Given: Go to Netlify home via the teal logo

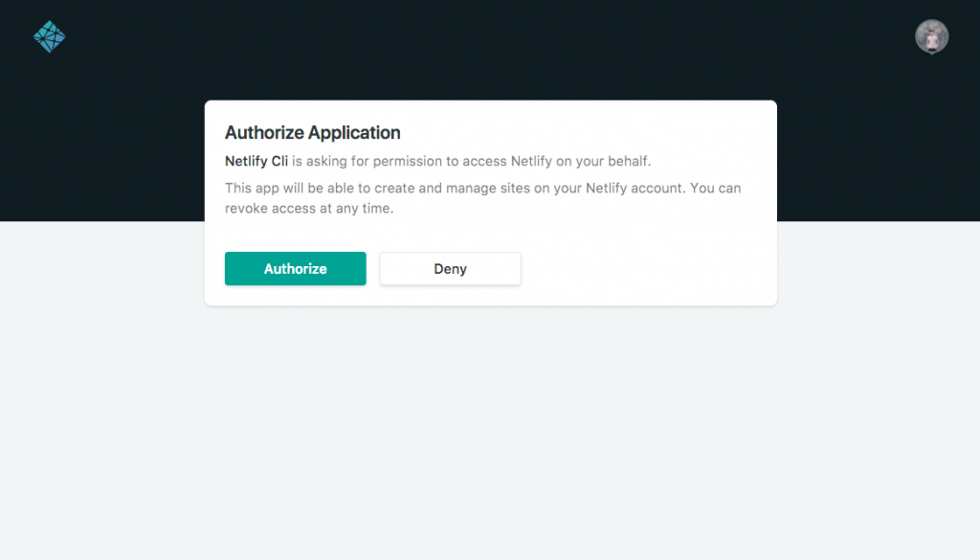Looking at the screenshot, I should [50, 37].
